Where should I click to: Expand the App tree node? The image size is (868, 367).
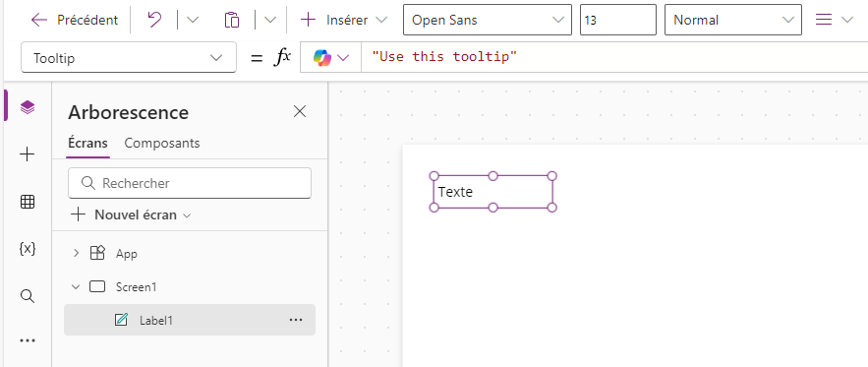pos(77,253)
